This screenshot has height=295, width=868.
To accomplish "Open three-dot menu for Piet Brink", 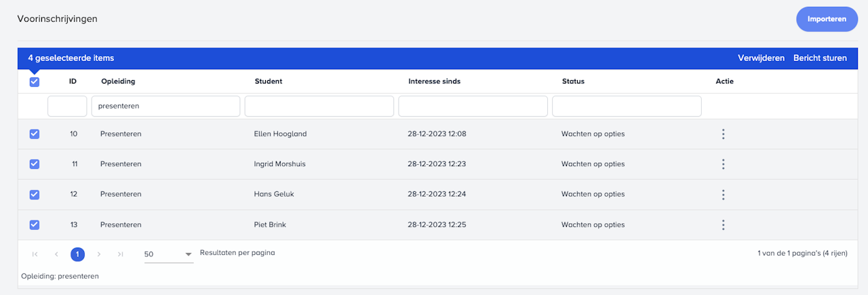I will pos(723,225).
